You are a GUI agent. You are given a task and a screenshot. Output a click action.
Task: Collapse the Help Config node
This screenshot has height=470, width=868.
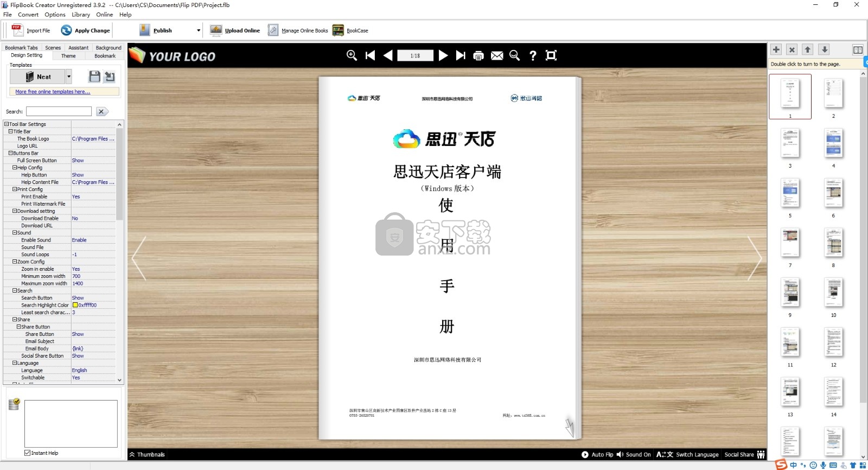[x=15, y=168]
